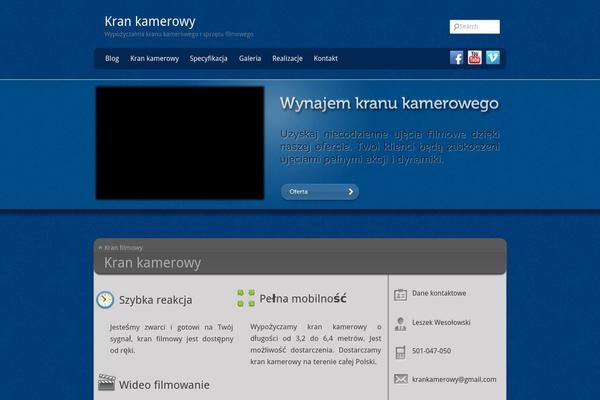Click the phone icon beside 501-047-050
The image size is (600, 400).
click(x=401, y=351)
